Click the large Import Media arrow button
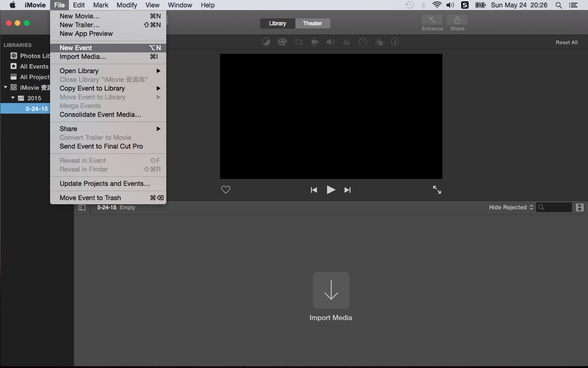588x368 pixels. pos(331,290)
